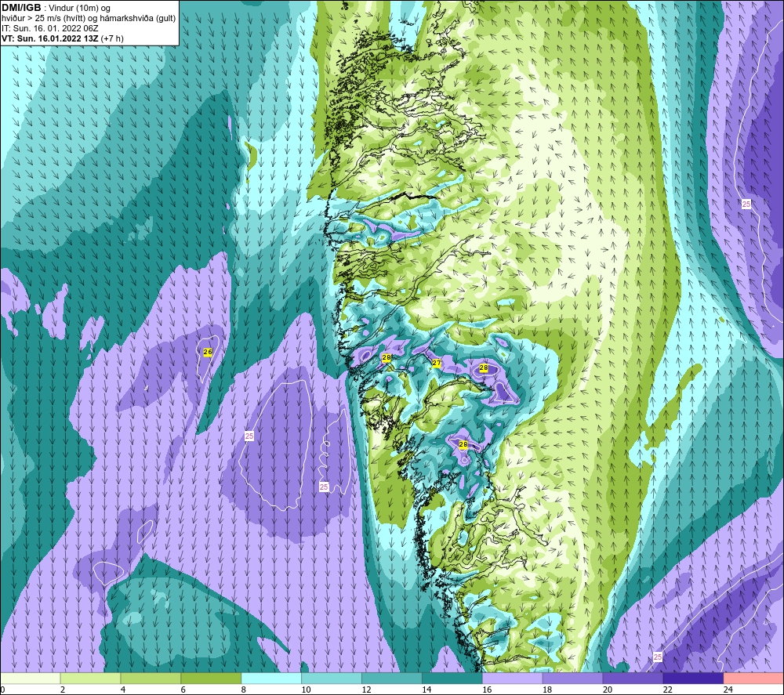The image size is (784, 695).
Task: Click the yellow 28 label east of 27
Action: [x=484, y=367]
